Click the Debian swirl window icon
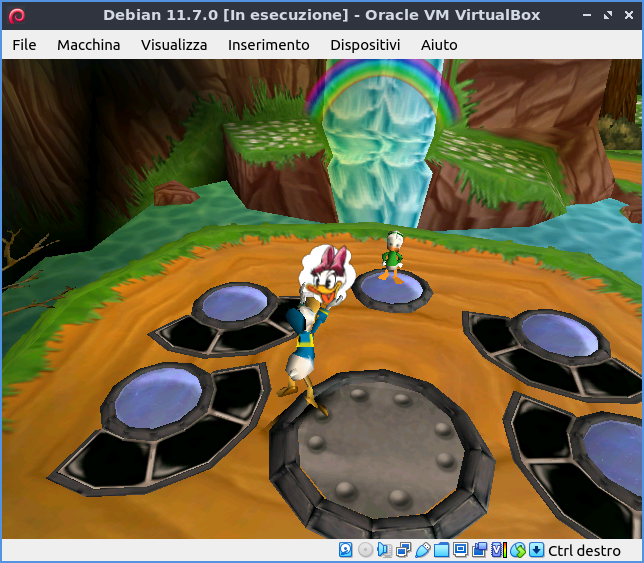Image resolution: width=644 pixels, height=563 pixels. coord(17,16)
